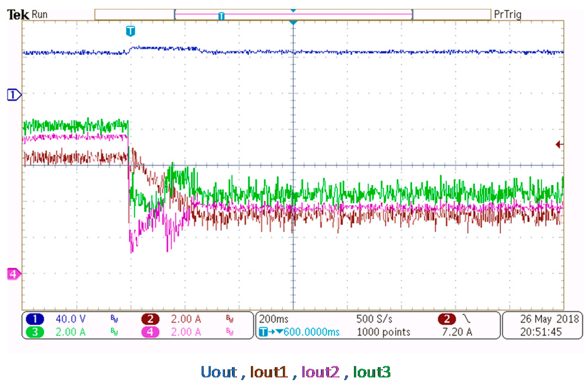Click the blue trigger T marker in graticule
Screen dimensions: 588x387
[130, 31]
